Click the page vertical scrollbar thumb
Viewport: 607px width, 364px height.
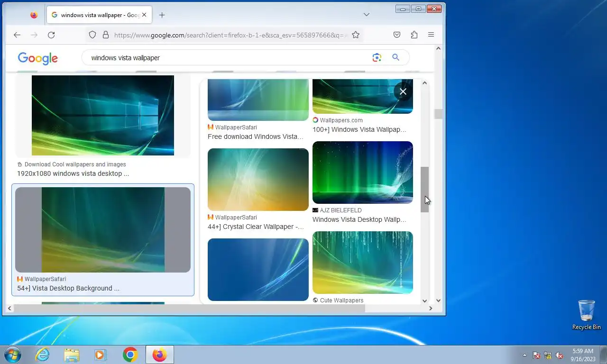[x=438, y=114]
